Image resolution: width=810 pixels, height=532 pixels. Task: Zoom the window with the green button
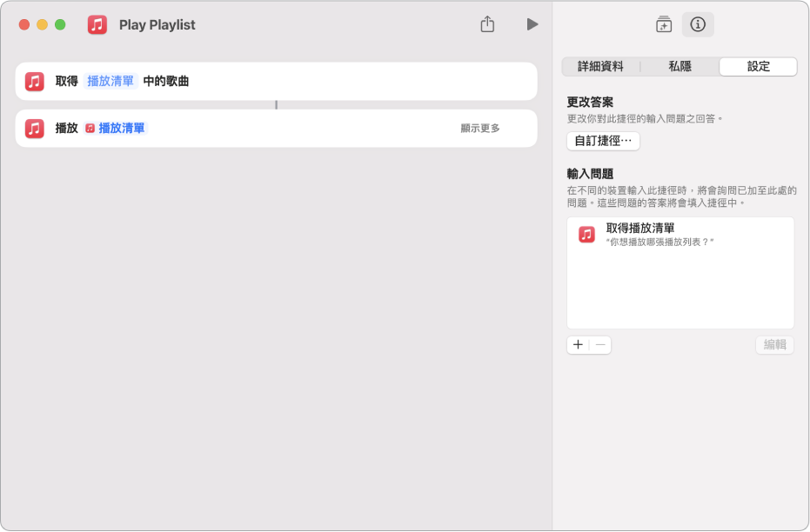[x=60, y=24]
